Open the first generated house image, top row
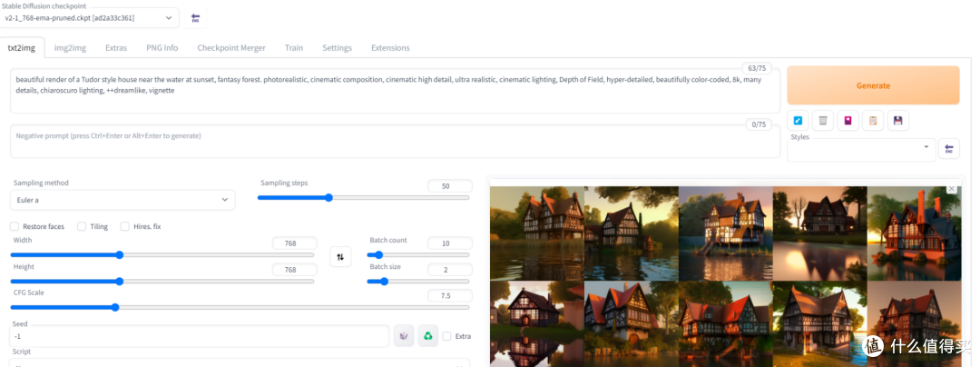This screenshot has height=367, width=980. coord(537,233)
